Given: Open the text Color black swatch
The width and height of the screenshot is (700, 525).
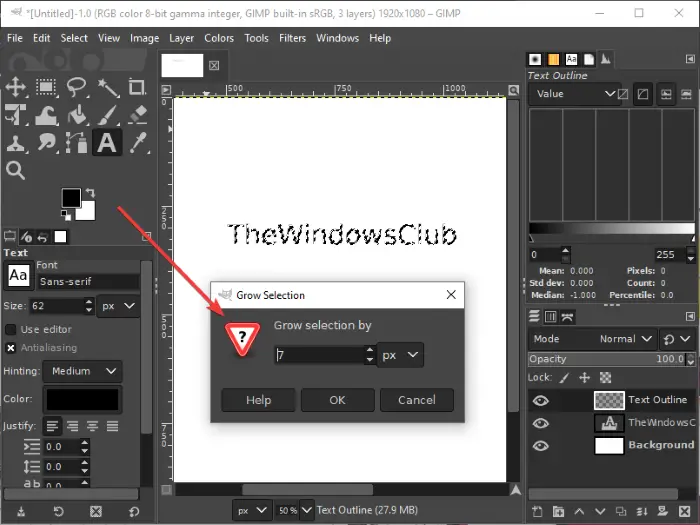Looking at the screenshot, I should pyautogui.click(x=83, y=399).
